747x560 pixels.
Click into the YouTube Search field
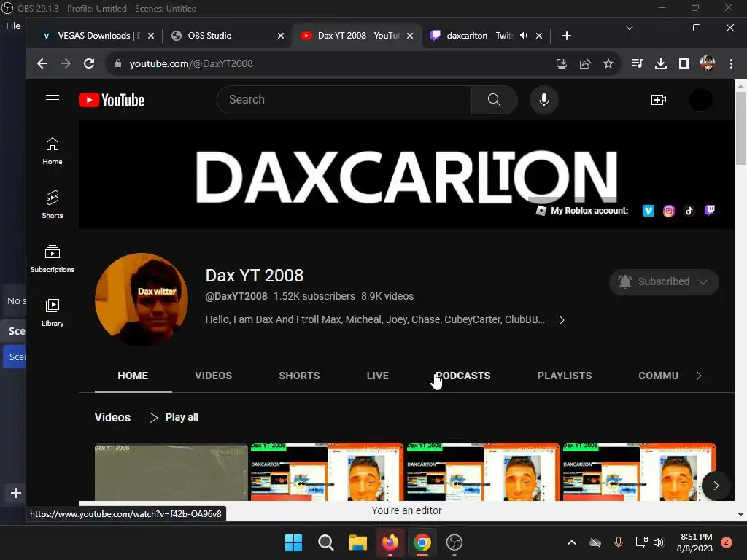[x=344, y=99]
